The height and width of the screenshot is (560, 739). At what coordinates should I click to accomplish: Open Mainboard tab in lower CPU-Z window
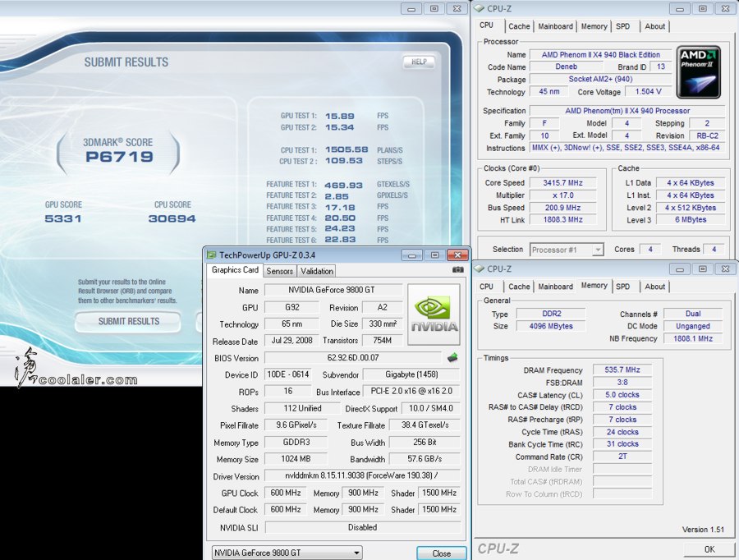coord(556,287)
